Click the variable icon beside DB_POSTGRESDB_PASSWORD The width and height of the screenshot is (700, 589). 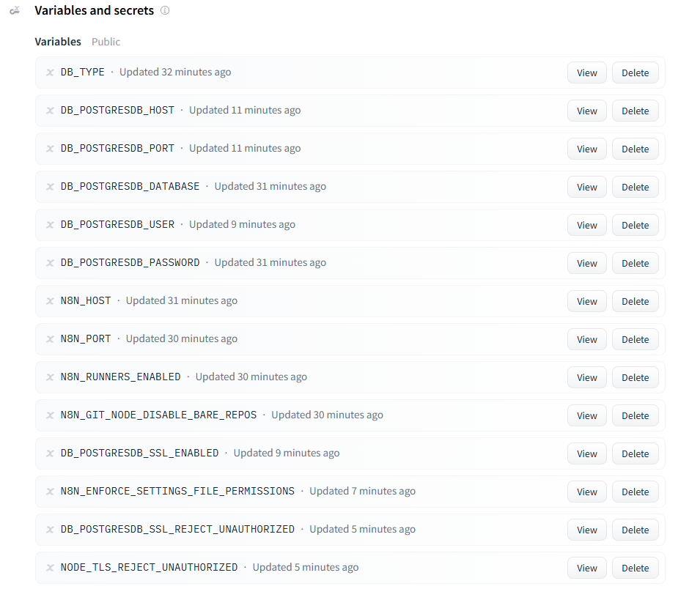[50, 263]
